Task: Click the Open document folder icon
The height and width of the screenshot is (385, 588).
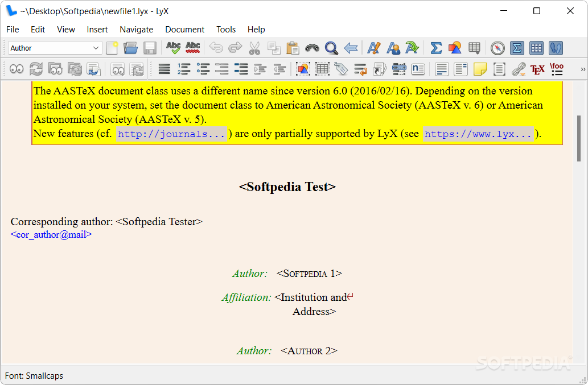Action: [x=130, y=48]
